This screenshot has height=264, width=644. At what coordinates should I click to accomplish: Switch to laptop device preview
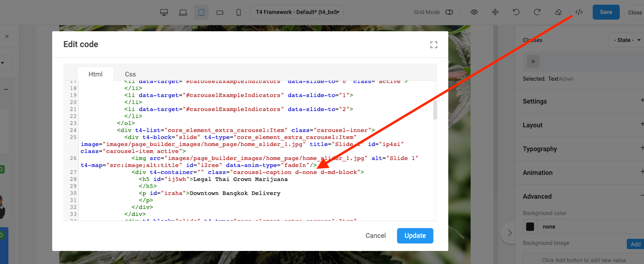[x=183, y=12]
